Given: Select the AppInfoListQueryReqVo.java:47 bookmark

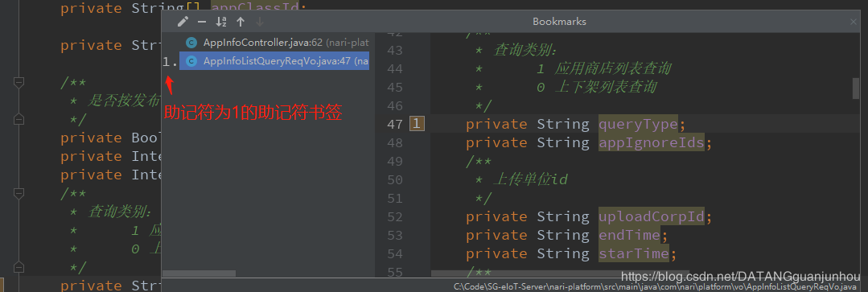Looking at the screenshot, I should click(274, 61).
